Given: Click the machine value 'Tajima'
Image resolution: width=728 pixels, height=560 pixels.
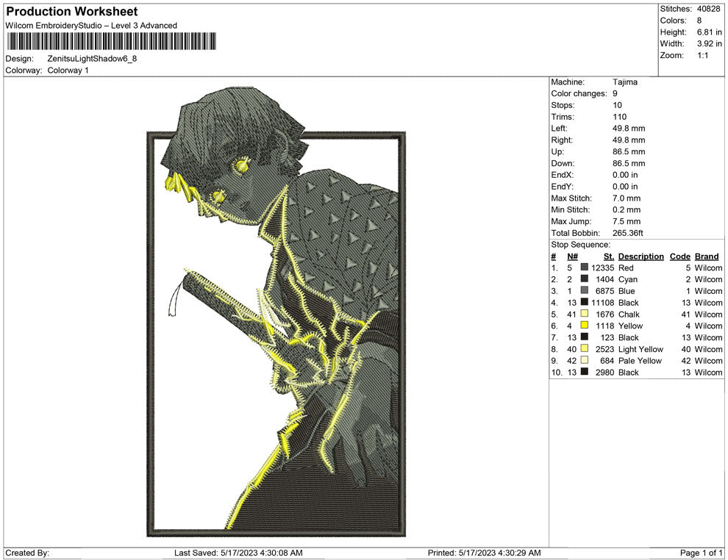Looking at the screenshot, I should click(625, 82).
